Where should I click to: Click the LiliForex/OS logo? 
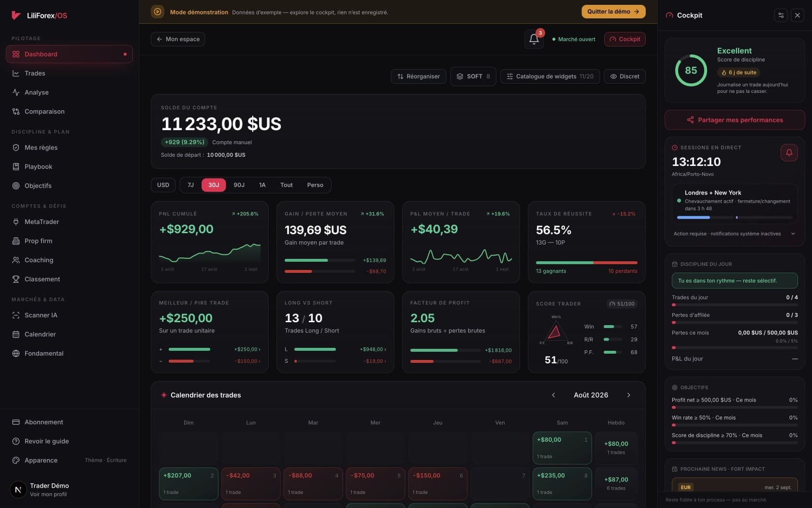[39, 15]
